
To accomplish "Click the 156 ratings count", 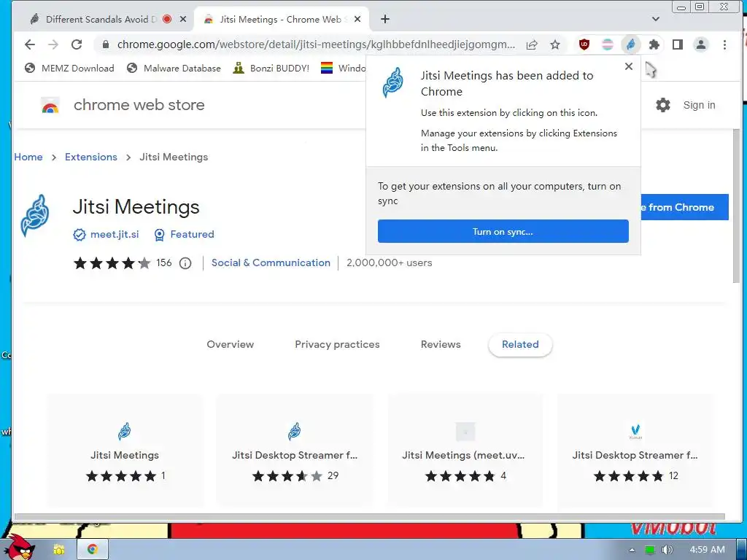I will (164, 262).
